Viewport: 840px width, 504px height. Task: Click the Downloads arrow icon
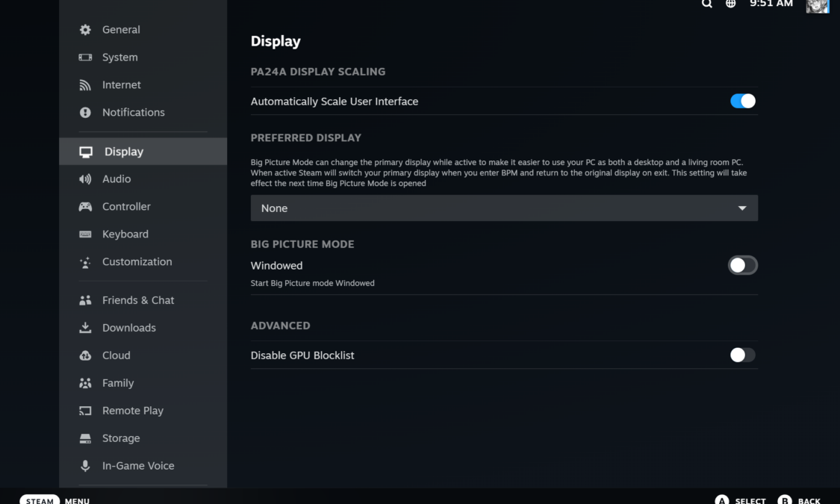[x=85, y=328]
